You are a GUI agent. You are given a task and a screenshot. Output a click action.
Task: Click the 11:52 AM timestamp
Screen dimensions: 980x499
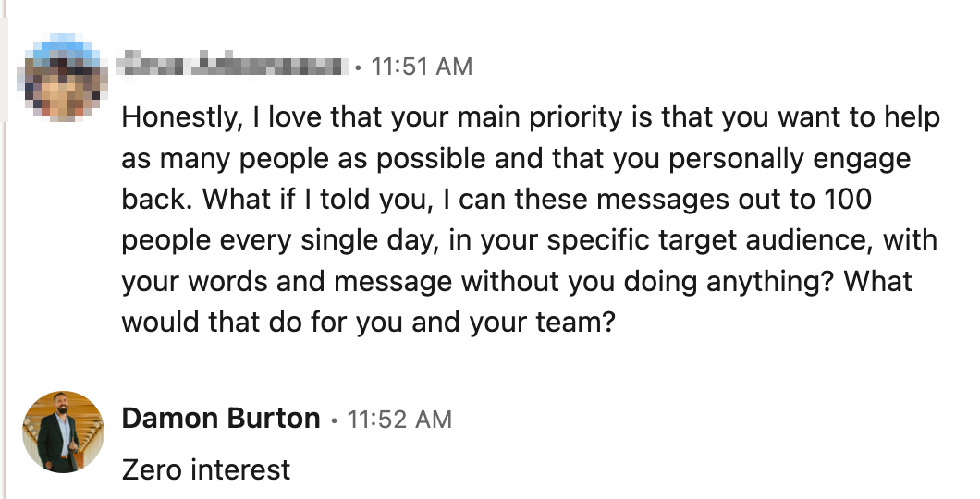(398, 419)
